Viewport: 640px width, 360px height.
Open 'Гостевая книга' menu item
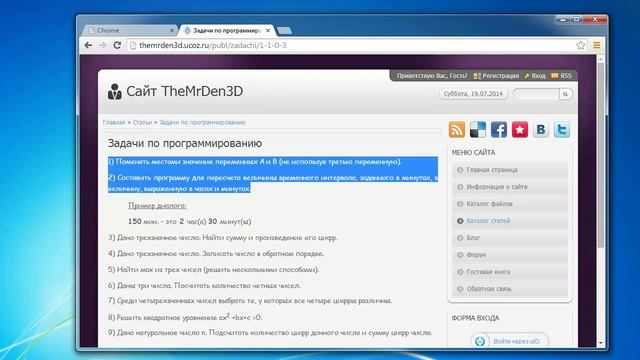click(510, 272)
